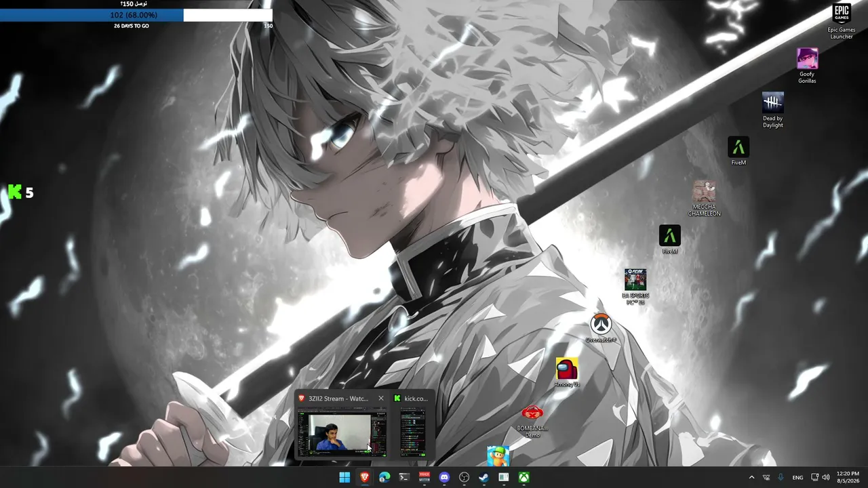Image resolution: width=868 pixels, height=488 pixels.
Task: Select the Epic Games Launcher desktop icon
Action: 841,21
